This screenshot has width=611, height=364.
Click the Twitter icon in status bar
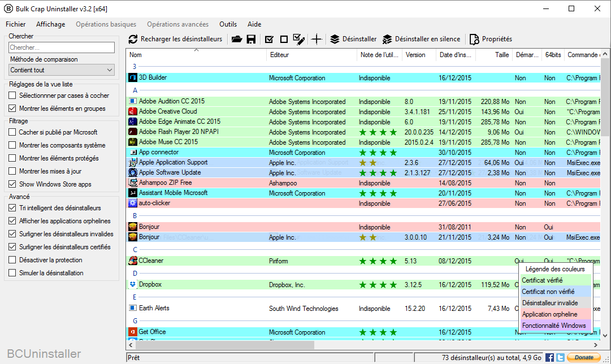(560, 357)
